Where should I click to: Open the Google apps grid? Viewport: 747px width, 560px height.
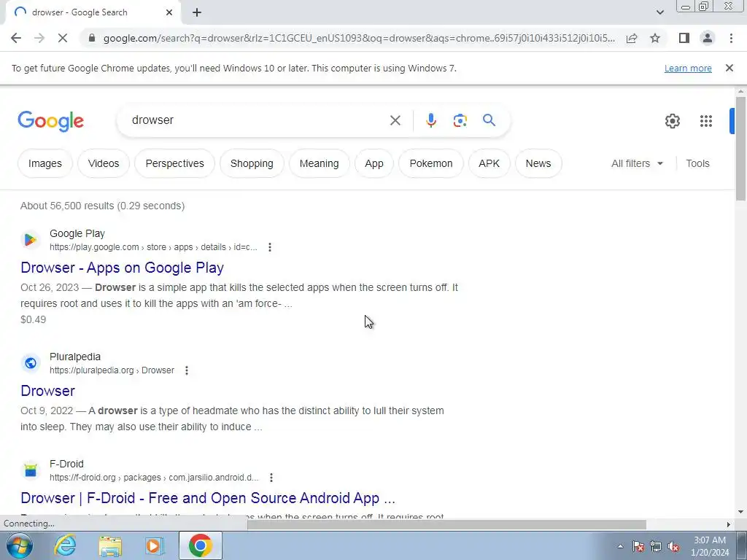706,121
